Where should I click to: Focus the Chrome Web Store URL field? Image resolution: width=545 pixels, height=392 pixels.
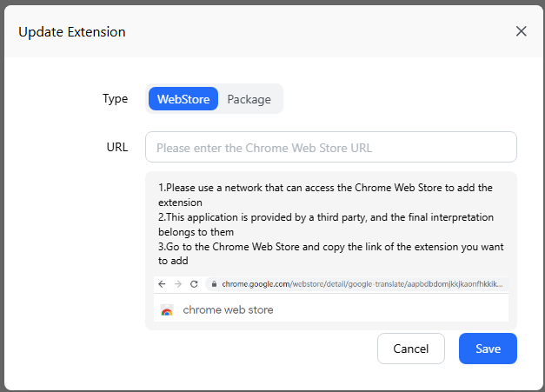[331, 147]
